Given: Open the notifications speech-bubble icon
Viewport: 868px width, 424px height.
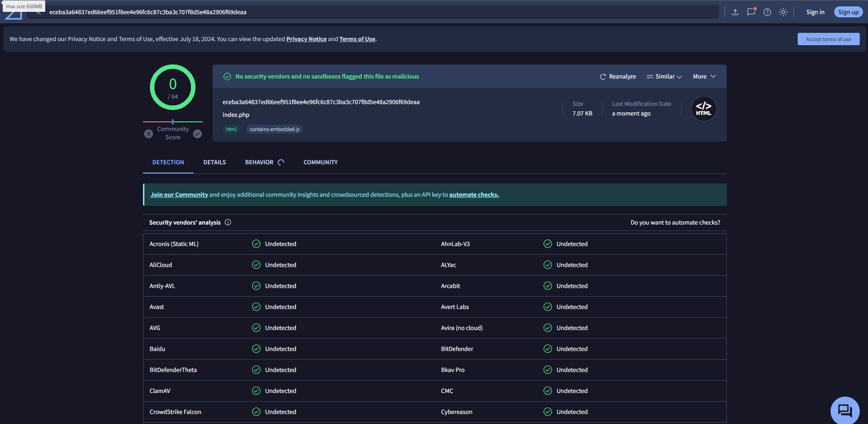Looking at the screenshot, I should pos(751,12).
